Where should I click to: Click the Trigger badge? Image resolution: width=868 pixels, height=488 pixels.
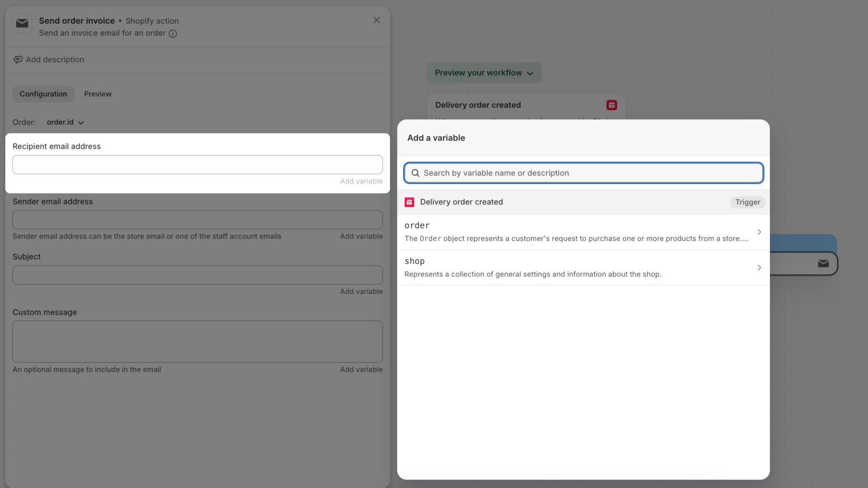[x=748, y=202]
